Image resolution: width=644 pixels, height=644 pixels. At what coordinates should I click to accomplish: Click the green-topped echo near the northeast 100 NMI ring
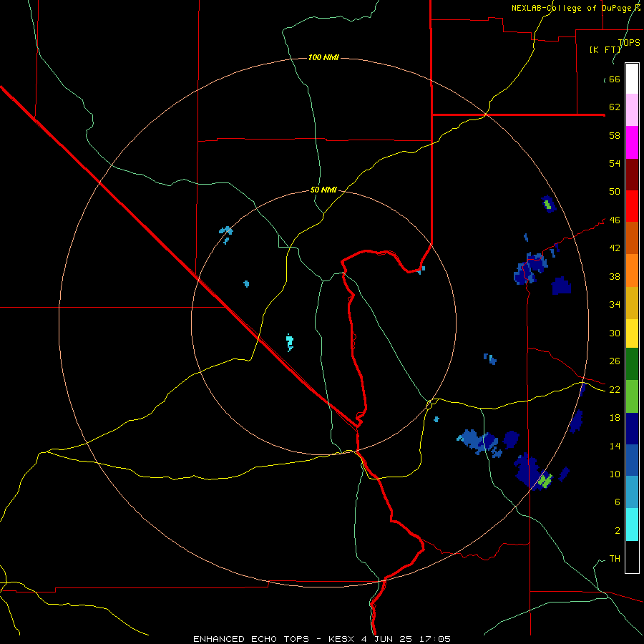[548, 204]
